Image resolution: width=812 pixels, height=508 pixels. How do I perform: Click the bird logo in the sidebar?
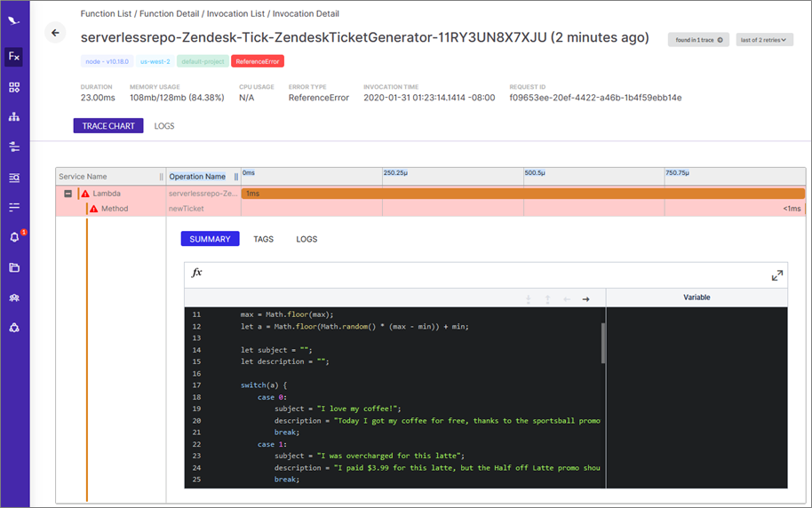point(14,20)
